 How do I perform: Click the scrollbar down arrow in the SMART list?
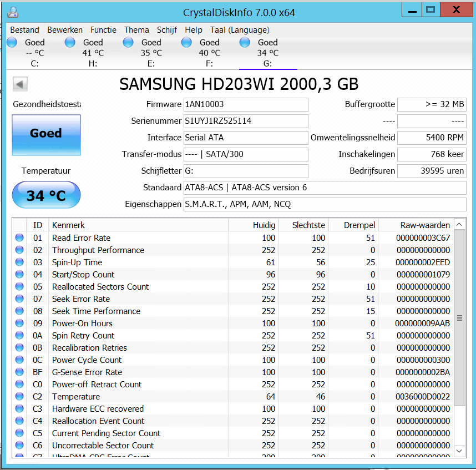[x=459, y=451]
